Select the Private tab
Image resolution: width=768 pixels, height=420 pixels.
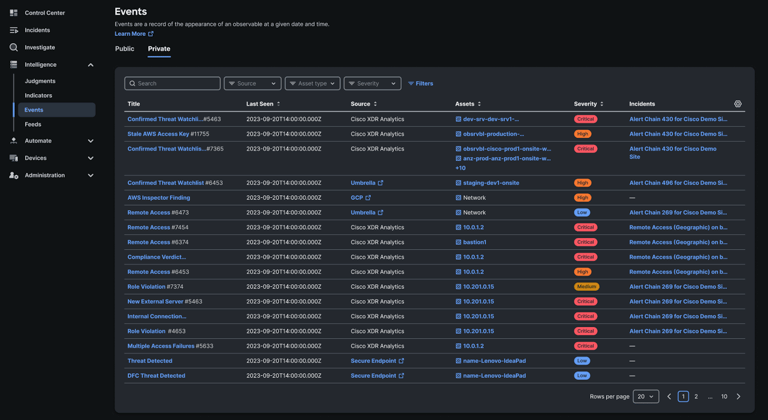(159, 49)
